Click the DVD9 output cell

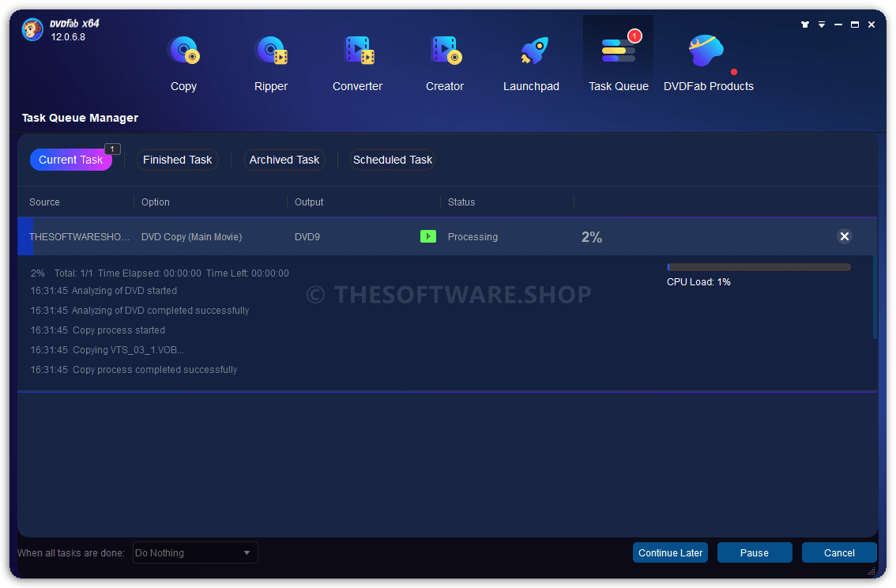point(307,236)
